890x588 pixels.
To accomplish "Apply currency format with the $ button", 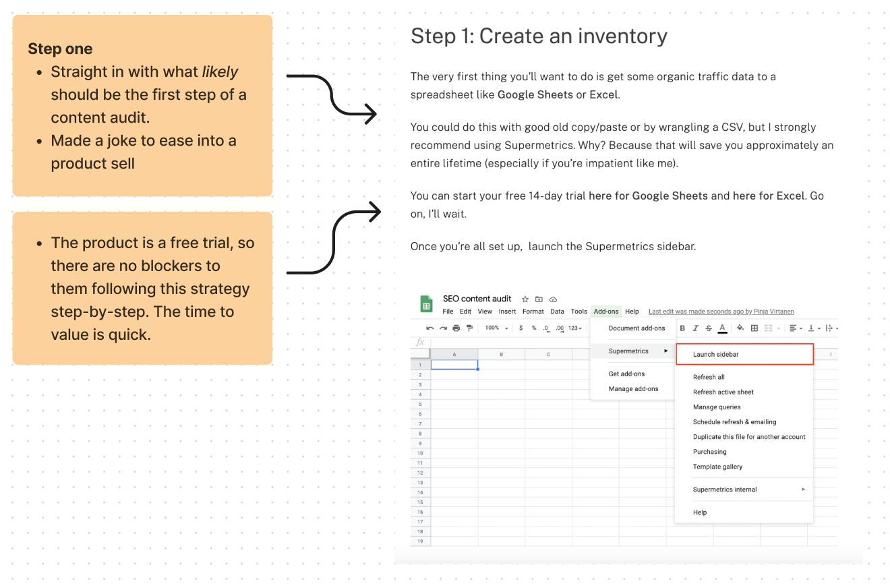I will (521, 328).
